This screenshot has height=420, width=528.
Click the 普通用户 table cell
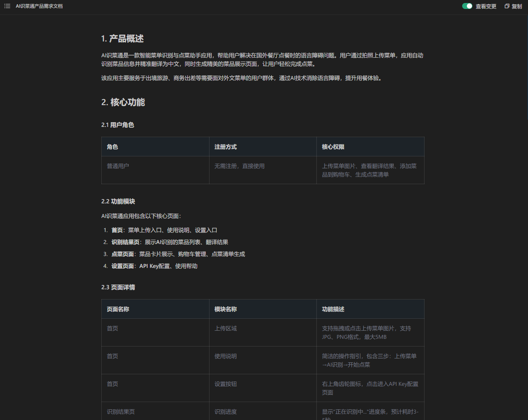click(118, 166)
